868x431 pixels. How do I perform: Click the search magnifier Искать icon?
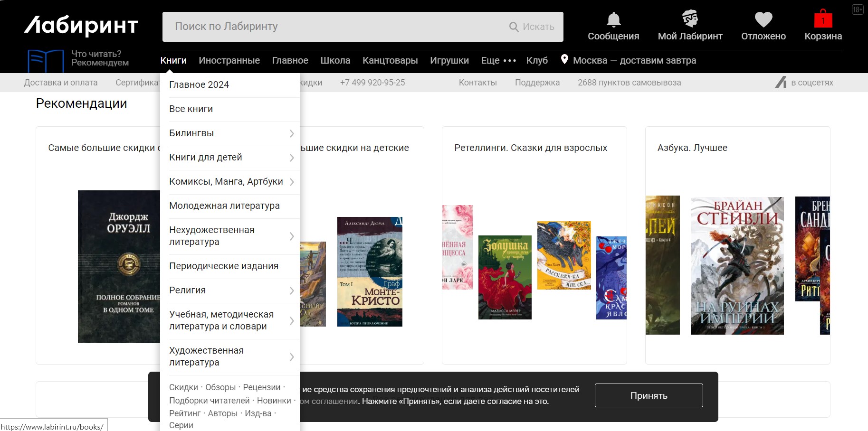click(514, 27)
